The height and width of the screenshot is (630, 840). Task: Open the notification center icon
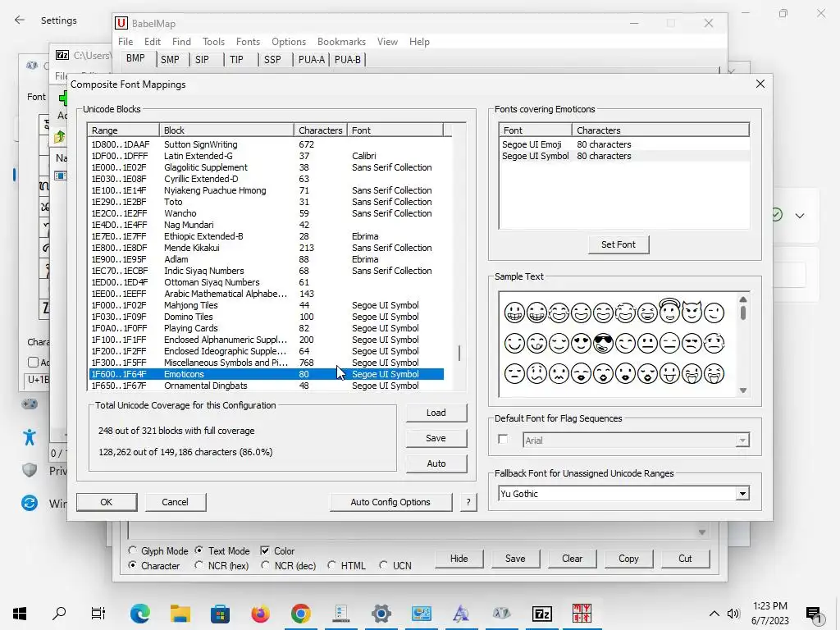click(x=814, y=614)
